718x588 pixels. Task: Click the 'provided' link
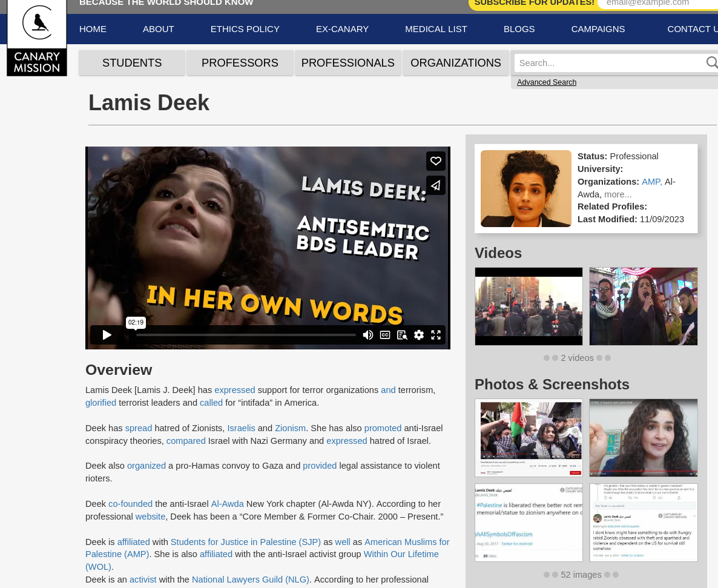pyautogui.click(x=320, y=466)
